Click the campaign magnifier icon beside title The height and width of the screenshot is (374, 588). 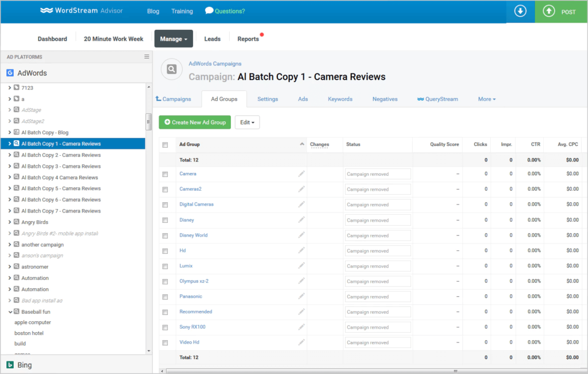click(x=171, y=70)
